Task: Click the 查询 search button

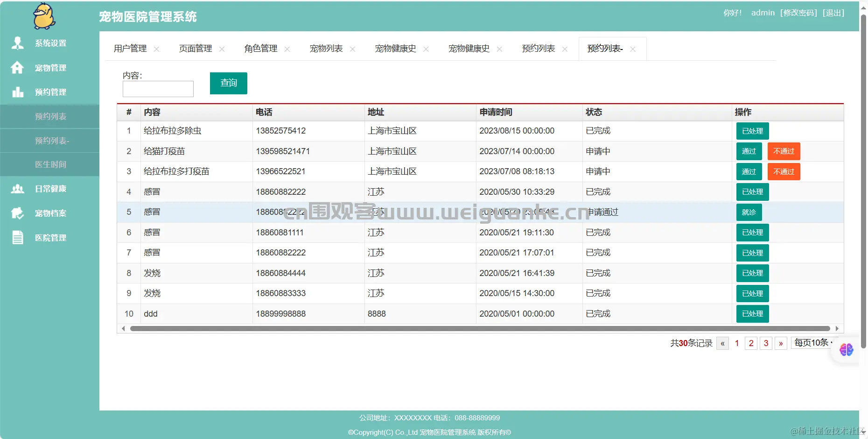Action: point(229,83)
